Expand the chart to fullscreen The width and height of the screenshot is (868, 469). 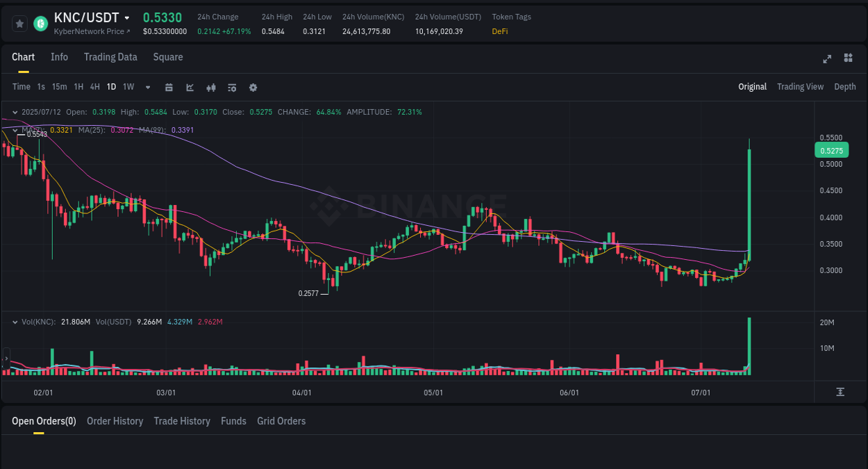[x=826, y=59]
